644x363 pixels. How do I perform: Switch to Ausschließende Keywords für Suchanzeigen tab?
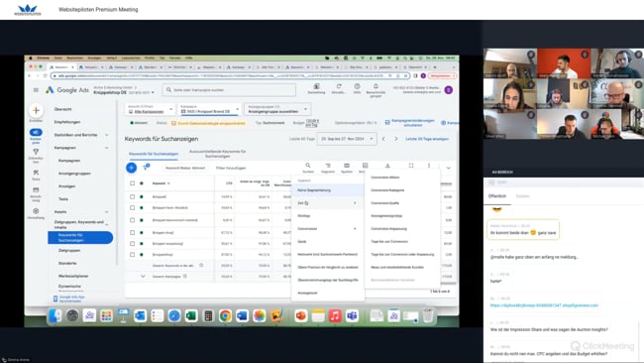point(217,154)
